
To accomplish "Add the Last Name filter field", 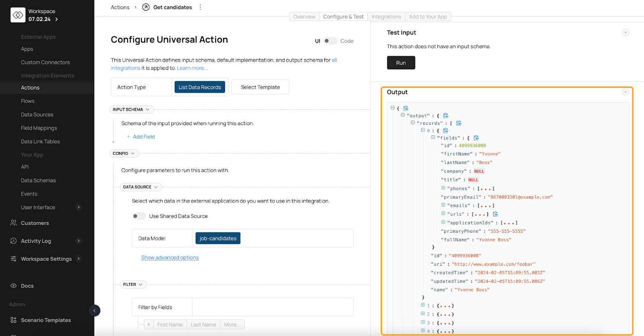I will [203, 324].
